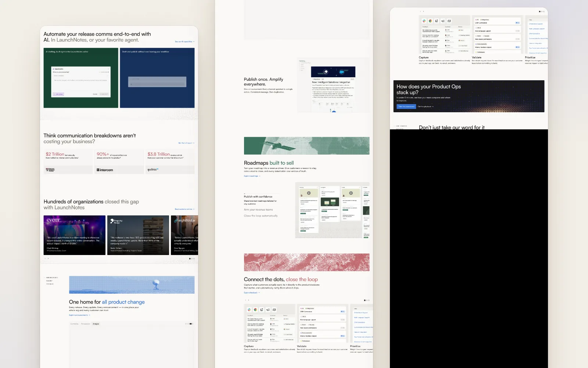Open 'See our AI capabilities' link
588x368 pixels.
(184, 42)
